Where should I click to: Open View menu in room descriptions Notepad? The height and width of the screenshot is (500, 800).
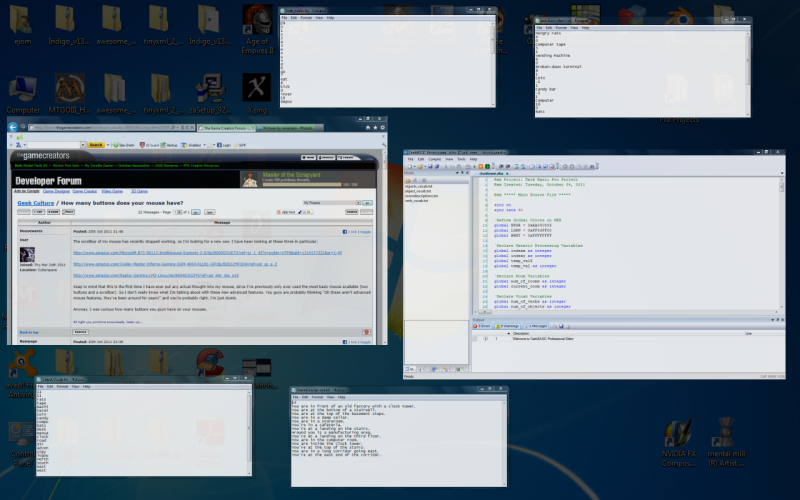[x=330, y=397]
